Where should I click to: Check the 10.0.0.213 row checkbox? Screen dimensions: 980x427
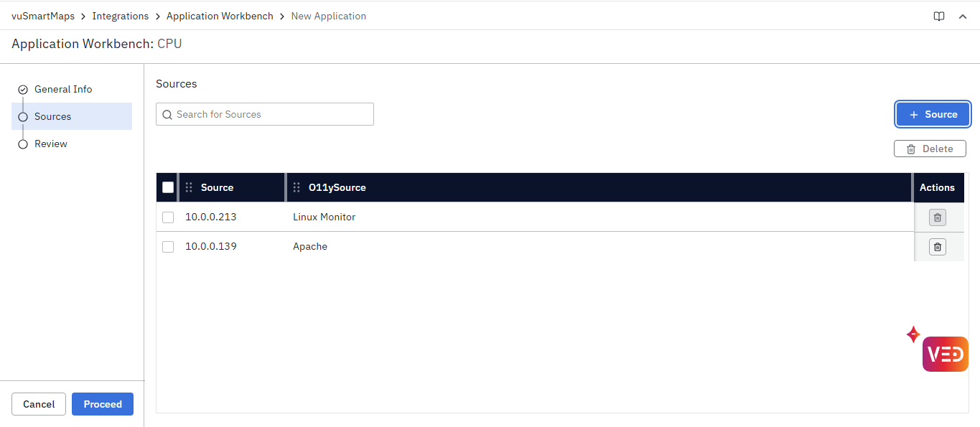tap(168, 217)
